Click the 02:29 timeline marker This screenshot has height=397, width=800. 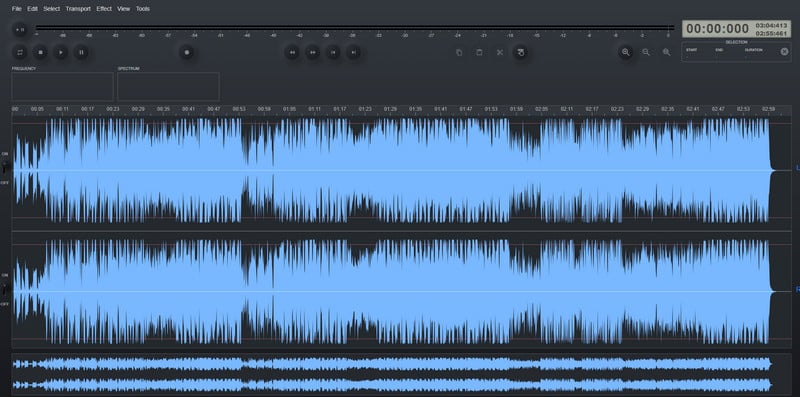(642, 109)
